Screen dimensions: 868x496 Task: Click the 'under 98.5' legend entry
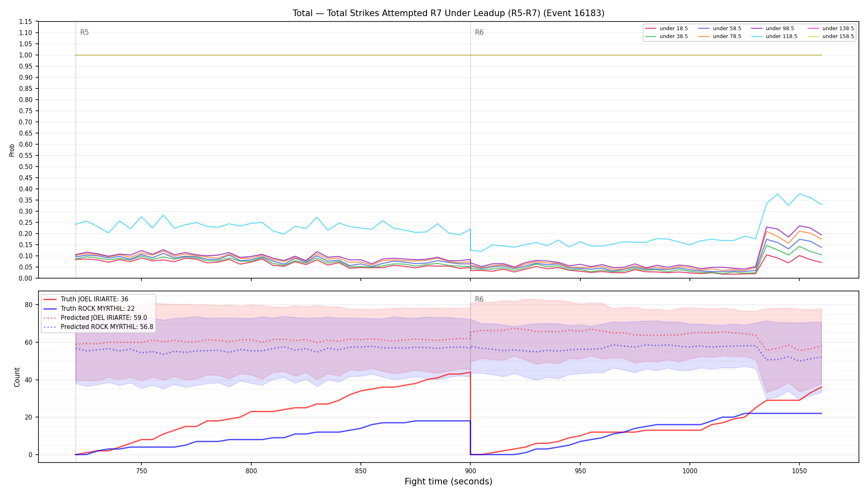click(773, 29)
